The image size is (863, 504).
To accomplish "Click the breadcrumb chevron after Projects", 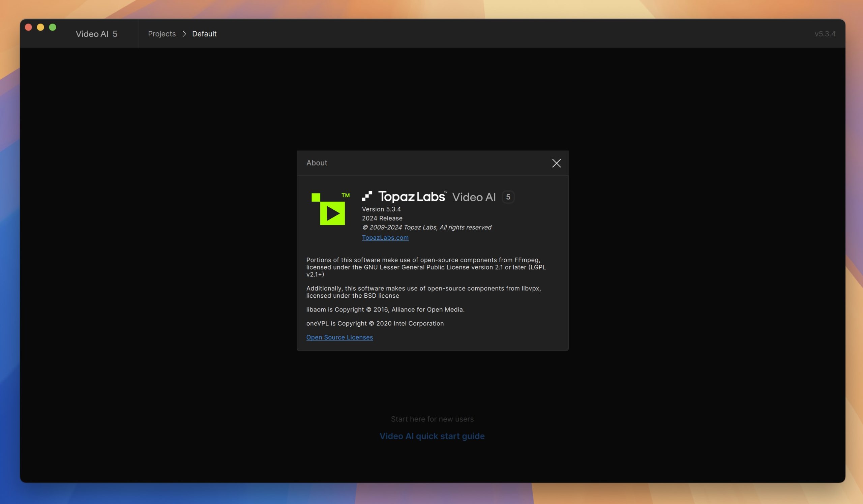I will pos(184,34).
